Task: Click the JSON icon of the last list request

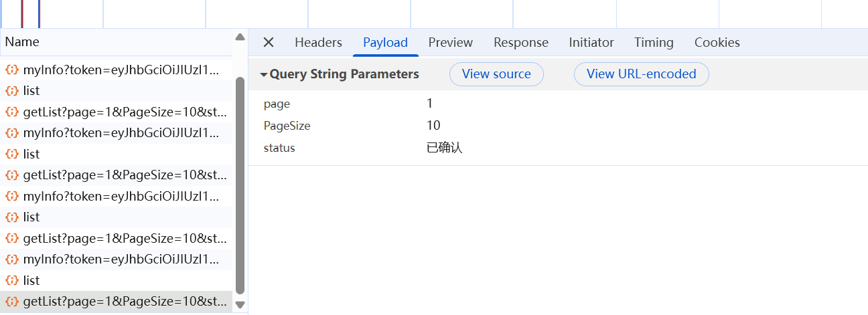Action: pyautogui.click(x=11, y=280)
